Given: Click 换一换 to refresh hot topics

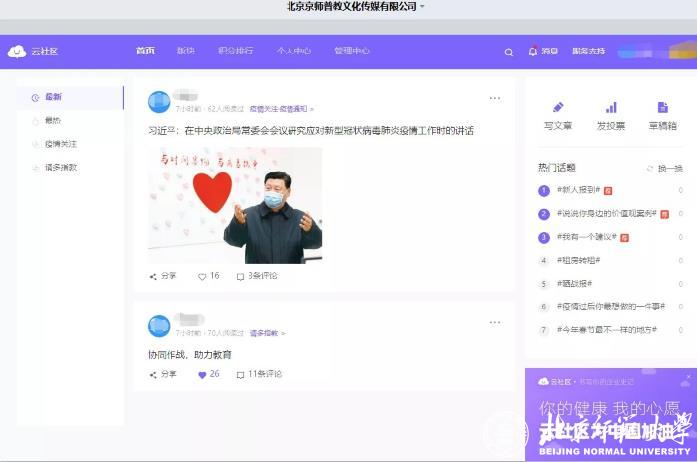Looking at the screenshot, I should [665, 169].
